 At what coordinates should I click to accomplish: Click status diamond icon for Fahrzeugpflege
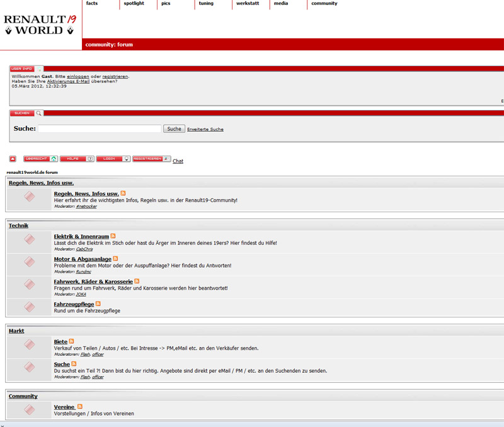point(29,307)
